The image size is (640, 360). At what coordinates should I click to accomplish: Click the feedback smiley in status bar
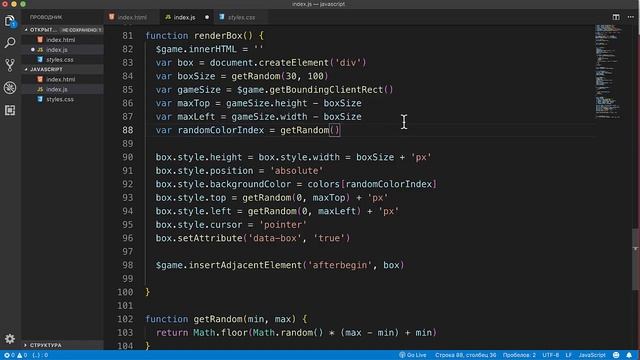pos(616,355)
